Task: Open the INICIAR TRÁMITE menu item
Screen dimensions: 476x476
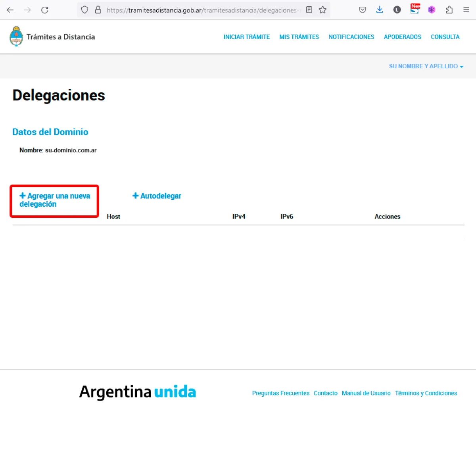Action: (x=247, y=37)
